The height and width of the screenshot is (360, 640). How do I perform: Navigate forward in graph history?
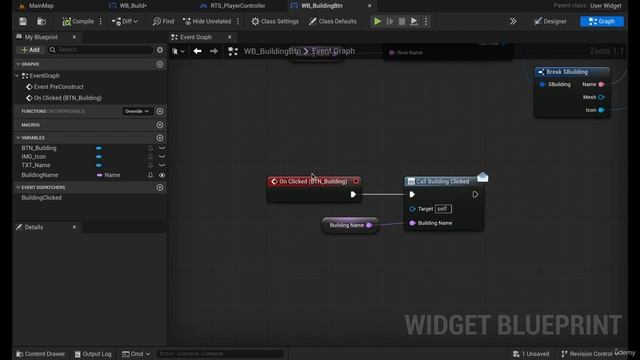(x=213, y=51)
